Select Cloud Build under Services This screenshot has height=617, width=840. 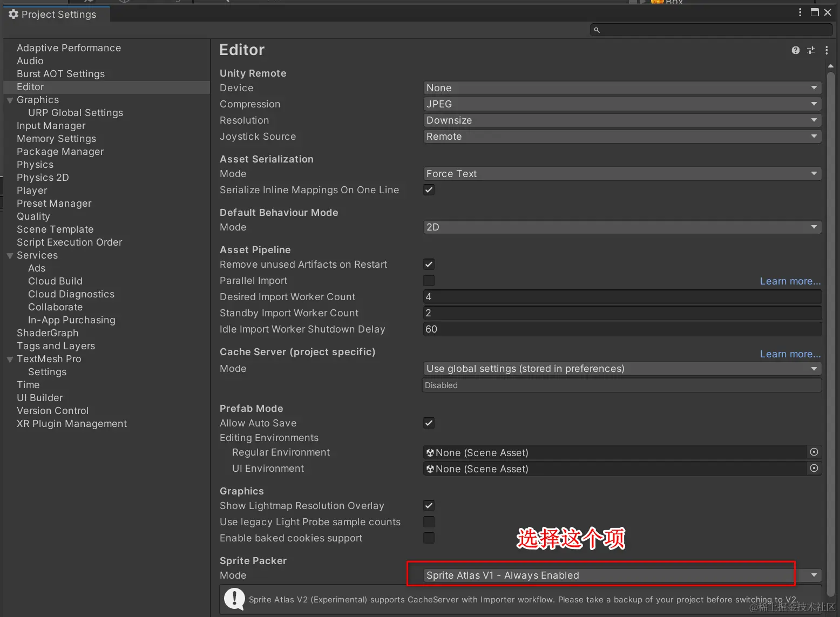pyautogui.click(x=55, y=281)
